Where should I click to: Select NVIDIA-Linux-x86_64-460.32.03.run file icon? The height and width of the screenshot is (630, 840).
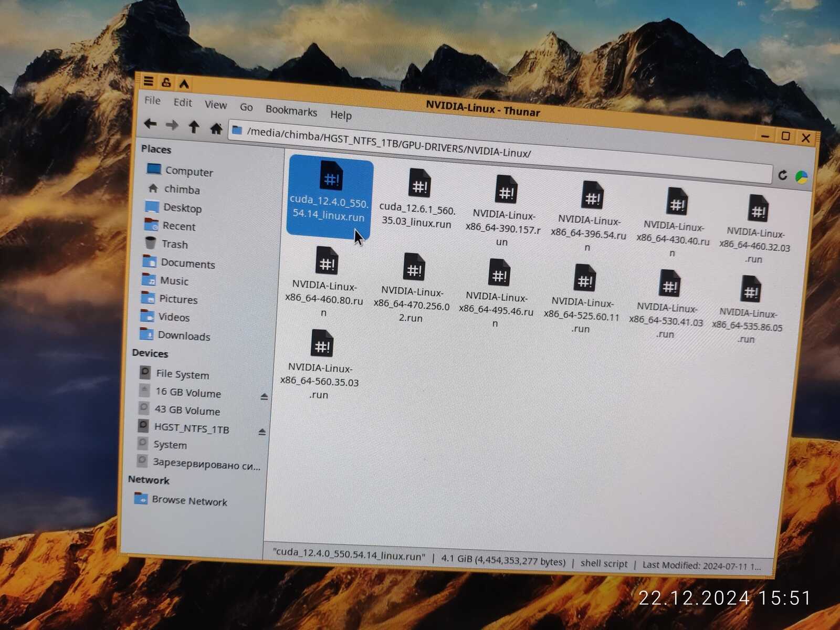tap(759, 208)
